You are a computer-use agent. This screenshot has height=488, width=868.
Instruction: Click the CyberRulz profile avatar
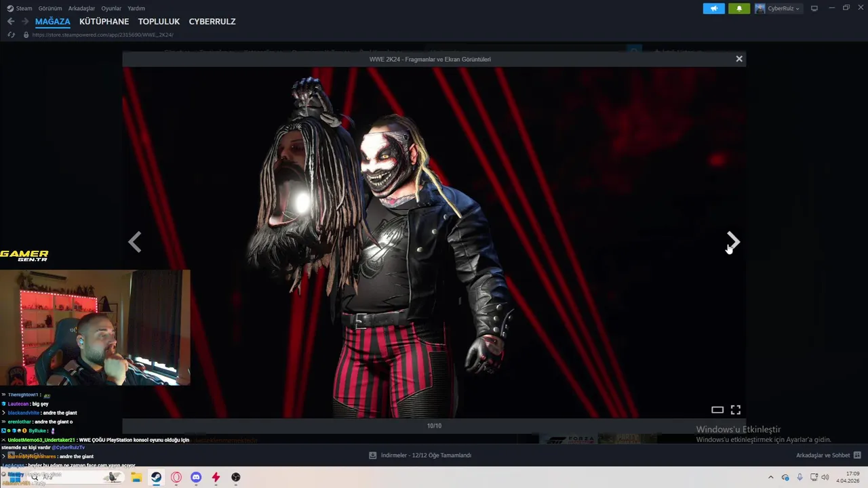(760, 8)
